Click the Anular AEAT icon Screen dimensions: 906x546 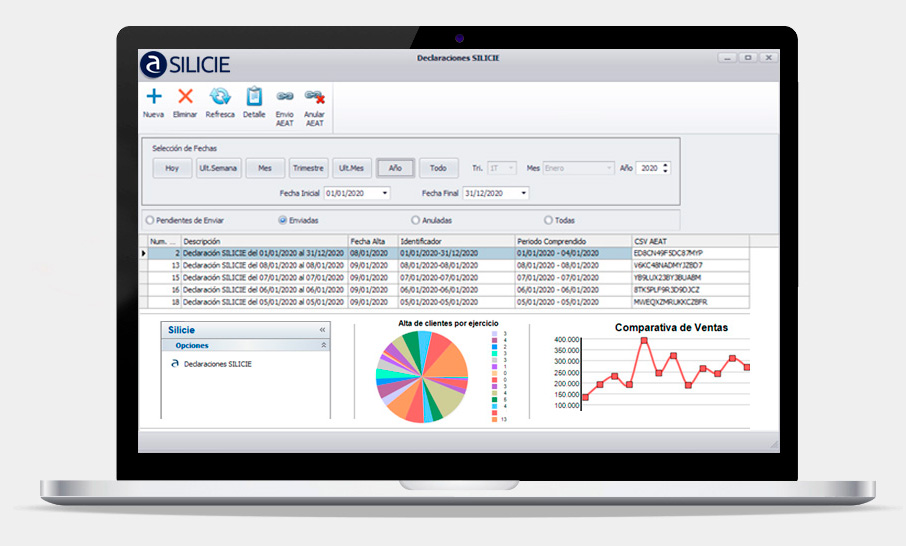coord(315,97)
